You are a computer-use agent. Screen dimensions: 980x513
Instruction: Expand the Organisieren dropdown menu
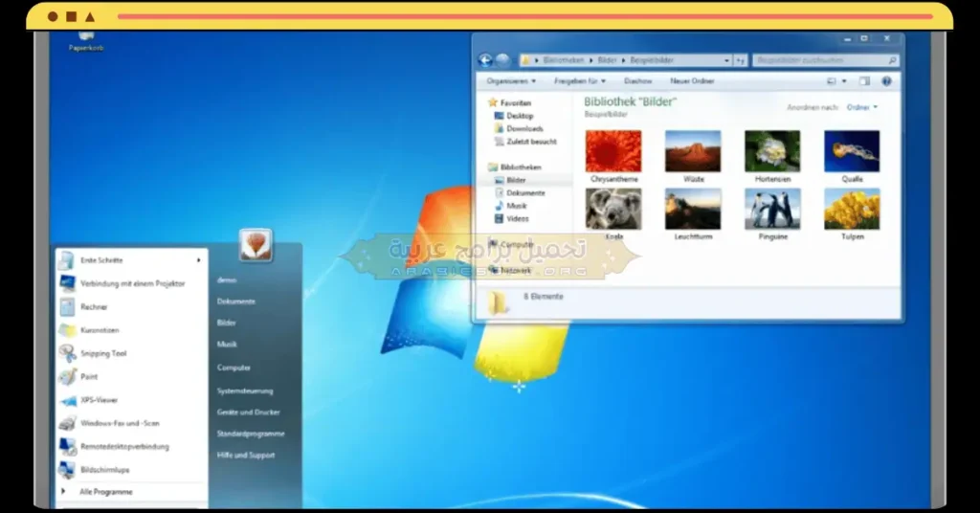511,81
